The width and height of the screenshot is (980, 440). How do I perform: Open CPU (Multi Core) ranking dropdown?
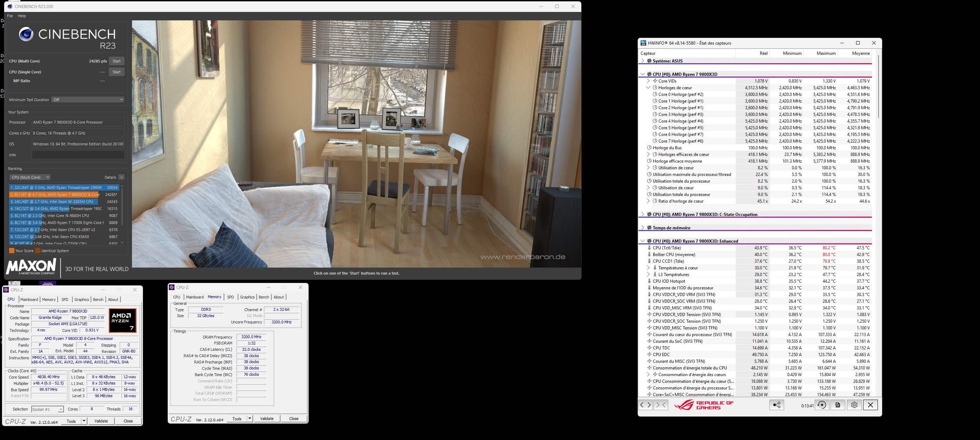coord(30,177)
